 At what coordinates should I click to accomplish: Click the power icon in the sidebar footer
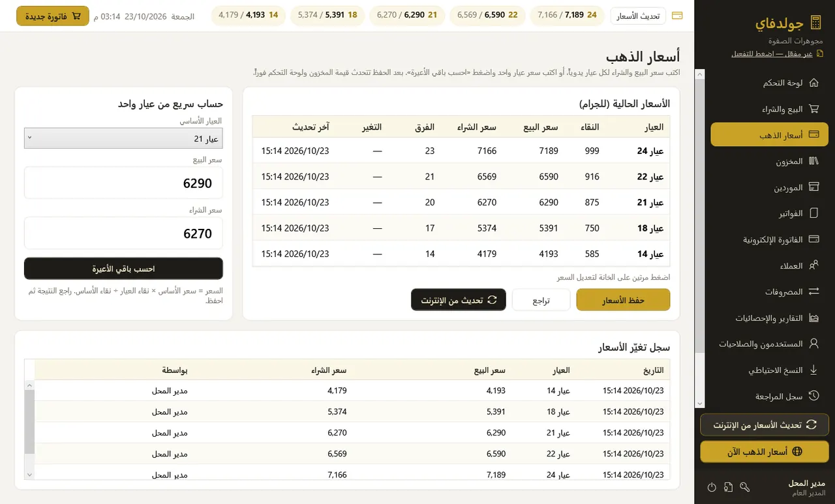tap(712, 487)
